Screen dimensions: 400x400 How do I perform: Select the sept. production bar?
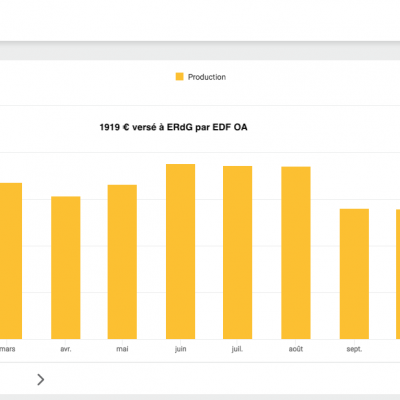tap(354, 274)
